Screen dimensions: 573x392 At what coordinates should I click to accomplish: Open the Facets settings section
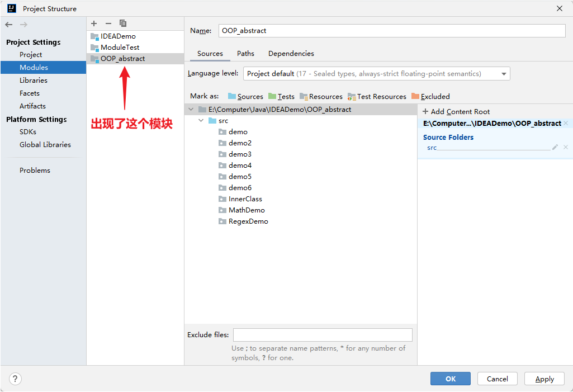click(x=29, y=93)
